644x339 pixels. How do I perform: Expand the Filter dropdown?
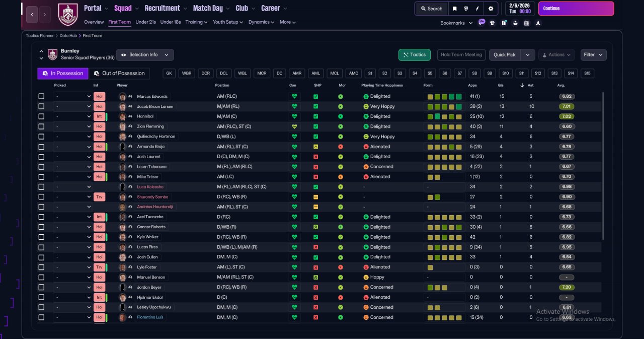pos(594,54)
